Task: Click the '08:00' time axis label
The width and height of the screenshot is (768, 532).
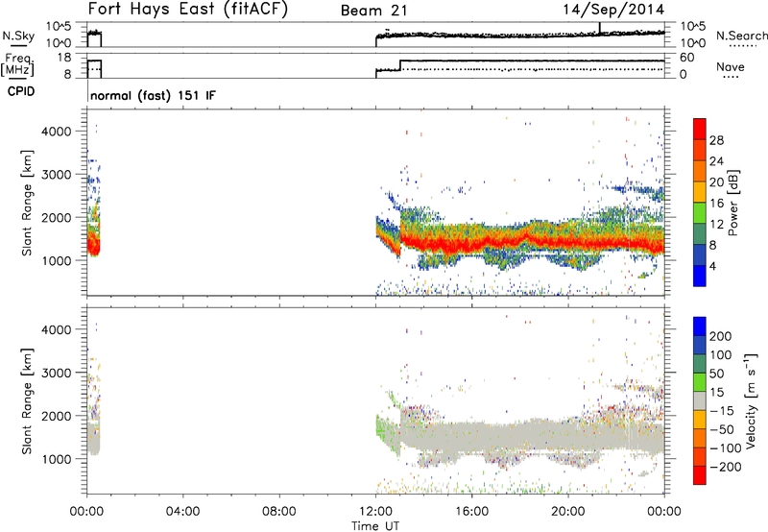Action: pyautogui.click(x=279, y=512)
